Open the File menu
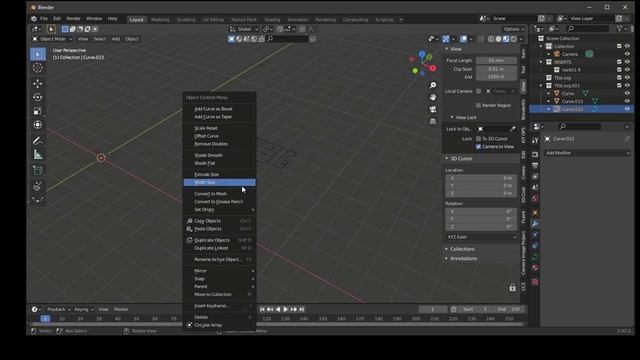This screenshot has width=640, height=360. 44,19
